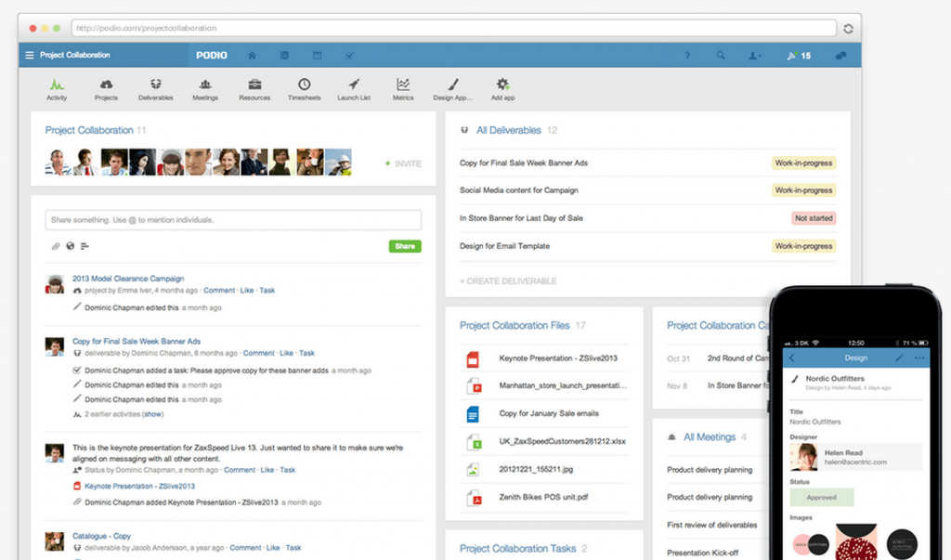Open Keynote Presentation - ZSlive2013 file in files list

point(558,358)
